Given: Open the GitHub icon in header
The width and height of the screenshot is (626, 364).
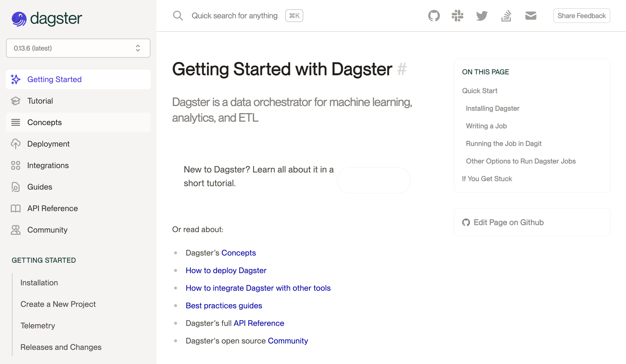Looking at the screenshot, I should click(x=434, y=16).
